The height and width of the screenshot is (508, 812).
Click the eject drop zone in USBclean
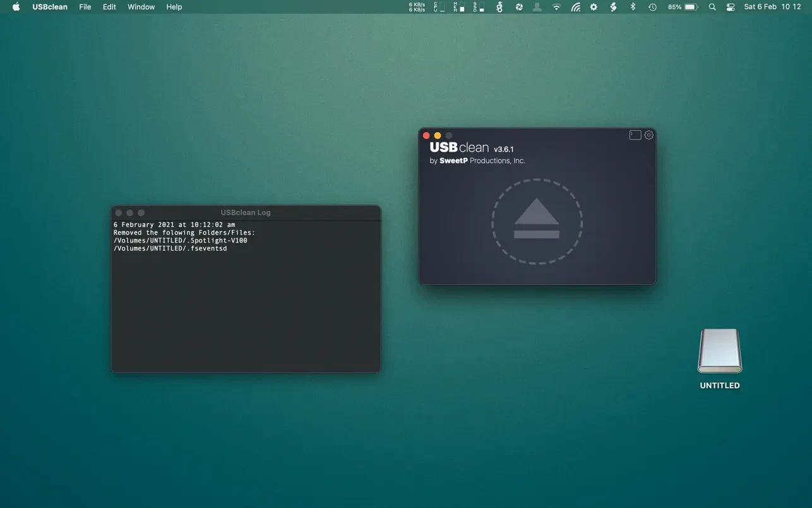pos(537,222)
